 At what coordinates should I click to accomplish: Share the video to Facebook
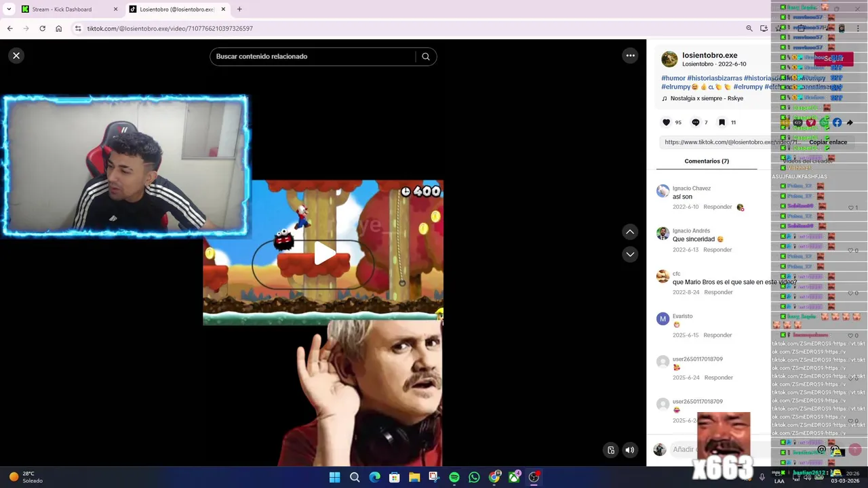coord(837,122)
